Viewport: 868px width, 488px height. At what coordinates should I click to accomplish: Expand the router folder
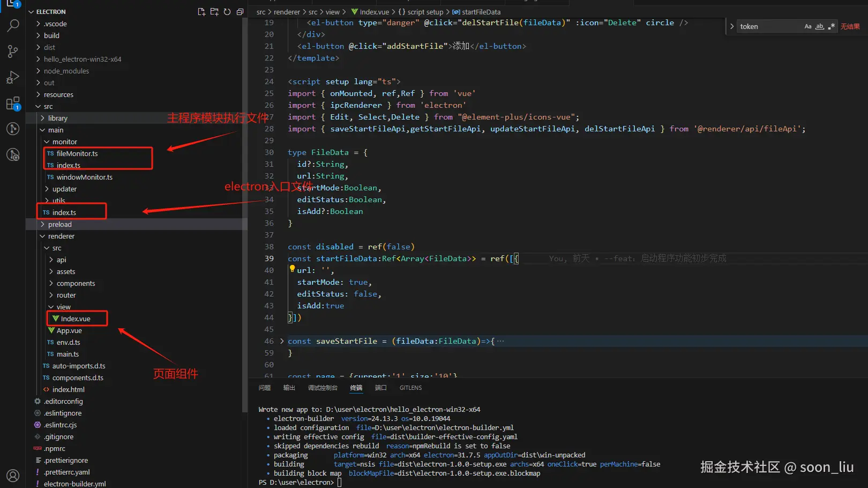pos(51,295)
